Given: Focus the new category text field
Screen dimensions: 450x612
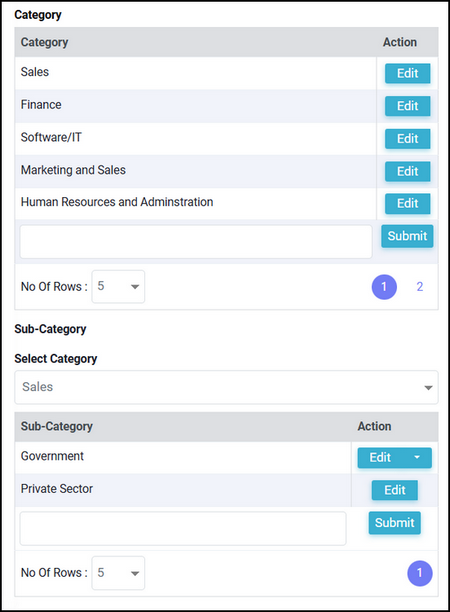Looking at the screenshot, I should (x=196, y=241).
